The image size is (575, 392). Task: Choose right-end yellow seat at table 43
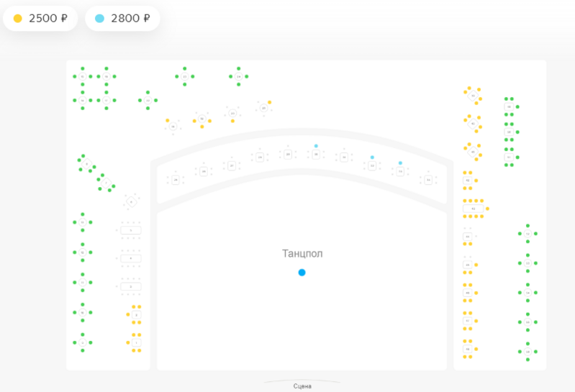coord(488,209)
